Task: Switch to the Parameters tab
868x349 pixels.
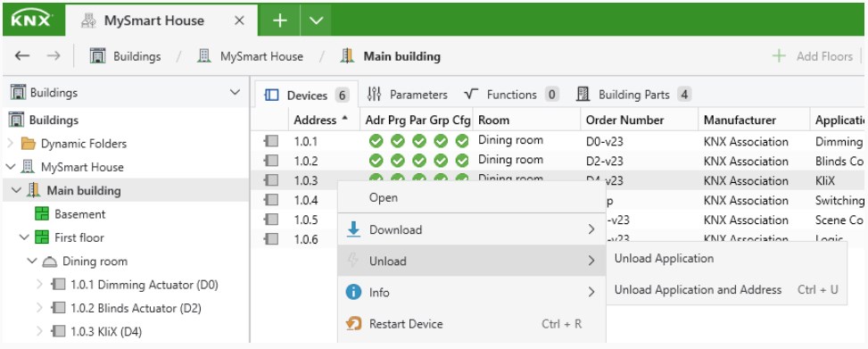Action: [408, 95]
